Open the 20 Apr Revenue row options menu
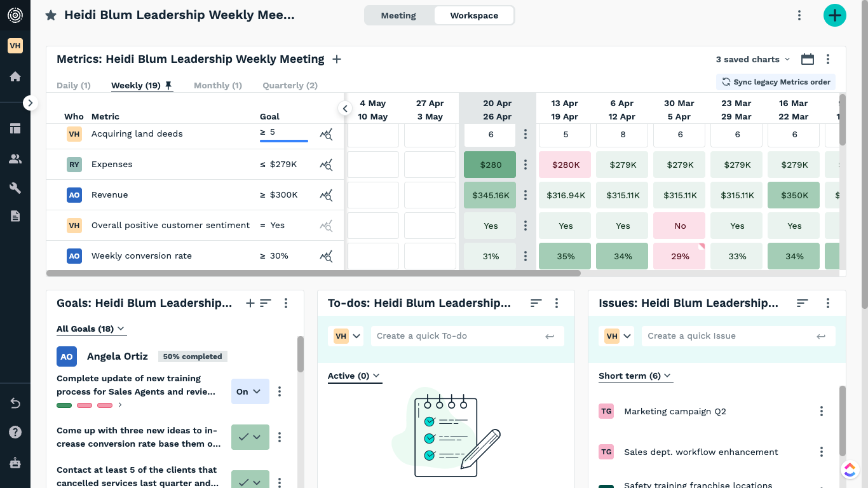The height and width of the screenshot is (488, 868). click(526, 195)
